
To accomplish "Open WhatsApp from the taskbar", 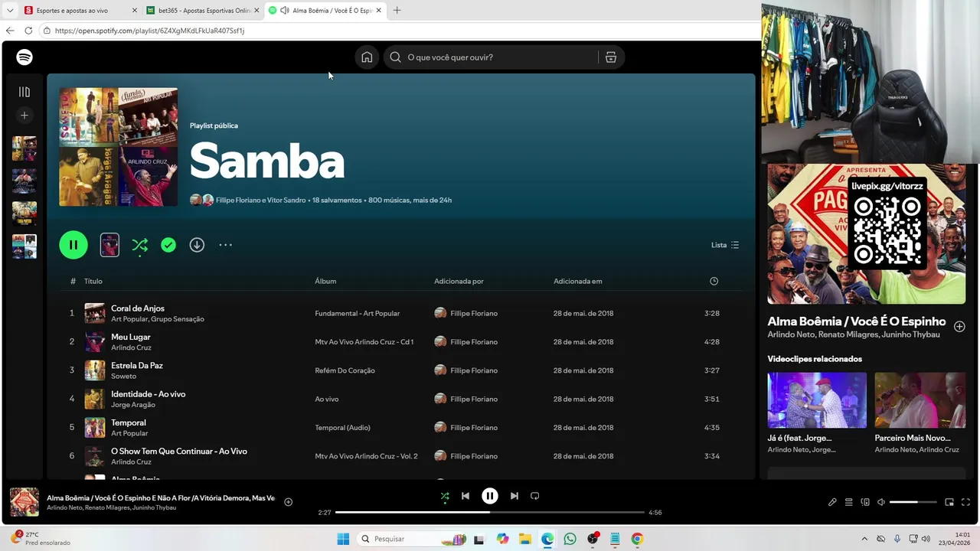I will pyautogui.click(x=570, y=539).
